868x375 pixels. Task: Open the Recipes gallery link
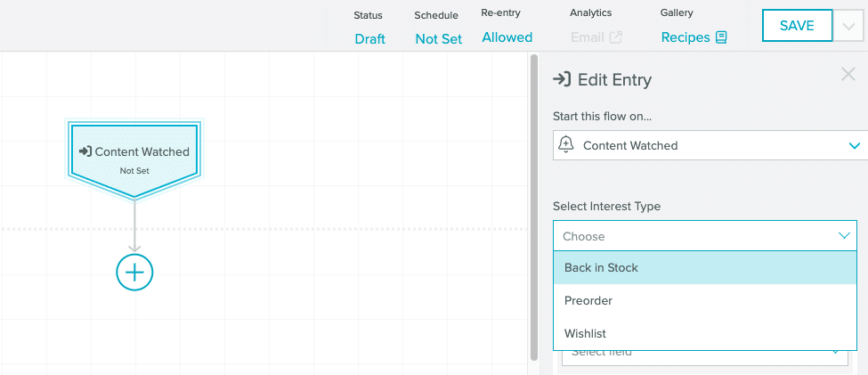(685, 37)
